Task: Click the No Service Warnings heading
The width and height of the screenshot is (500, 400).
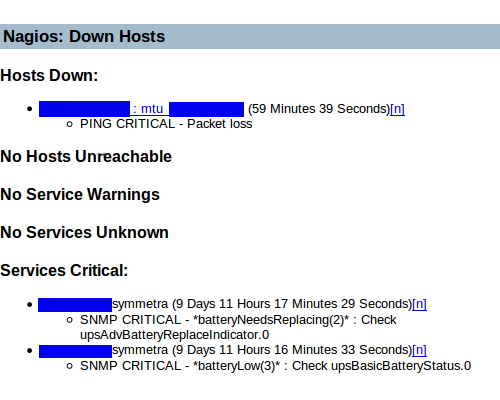Action: (x=80, y=194)
